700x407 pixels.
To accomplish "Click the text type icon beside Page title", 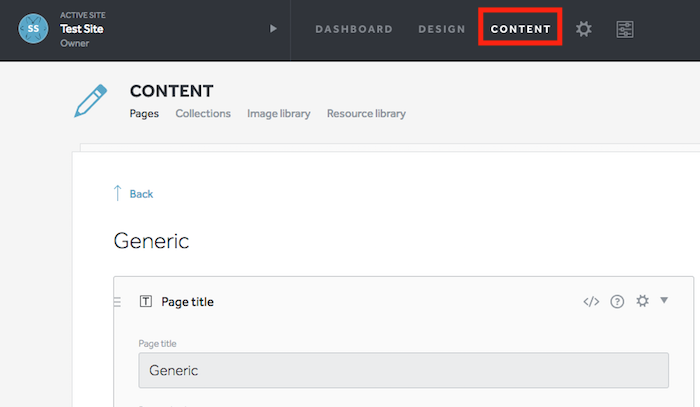I will click(x=146, y=301).
